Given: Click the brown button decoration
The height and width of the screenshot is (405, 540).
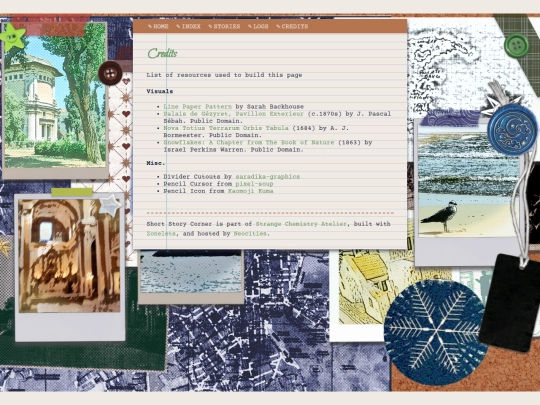Looking at the screenshot, I should (110, 73).
